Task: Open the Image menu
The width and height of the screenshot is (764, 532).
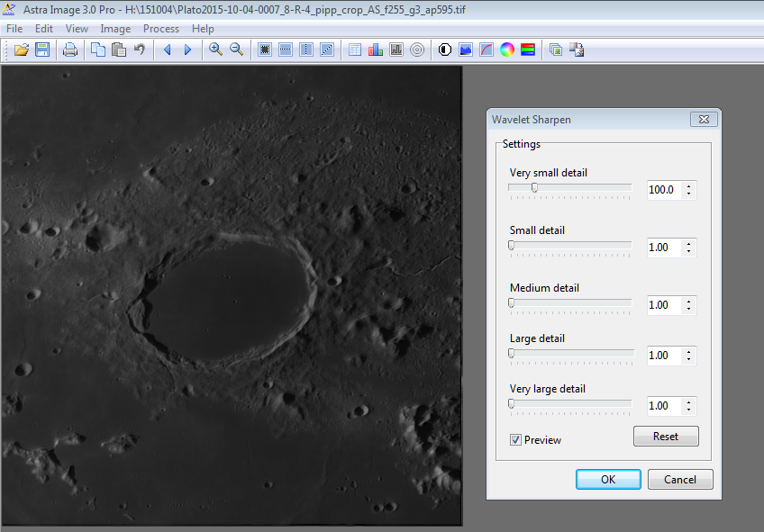Action: [x=115, y=29]
